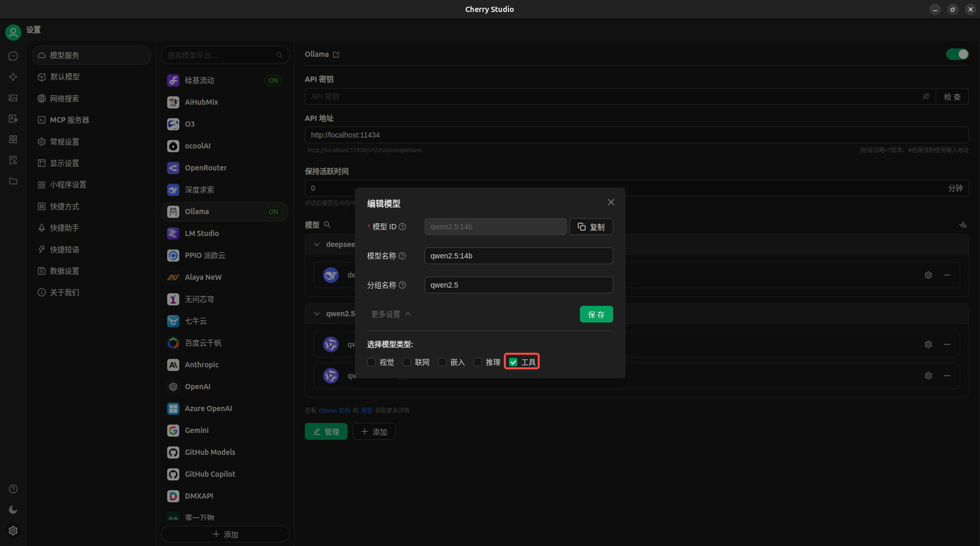Add a provider with bottom 添加 button

[225, 534]
